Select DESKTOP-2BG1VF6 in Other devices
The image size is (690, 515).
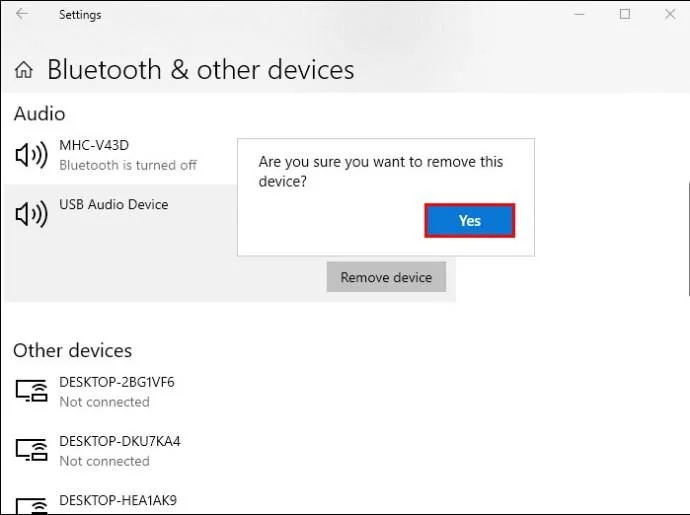117,382
